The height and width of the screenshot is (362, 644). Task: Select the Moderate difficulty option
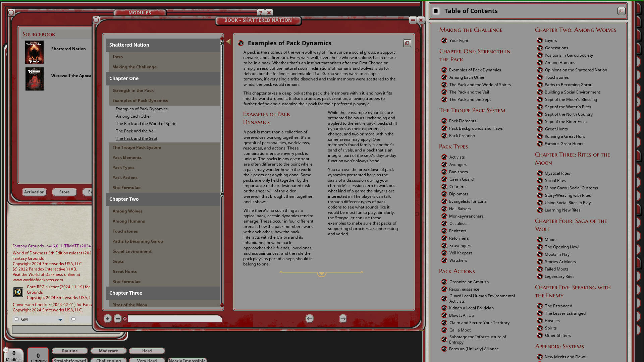coord(108,351)
